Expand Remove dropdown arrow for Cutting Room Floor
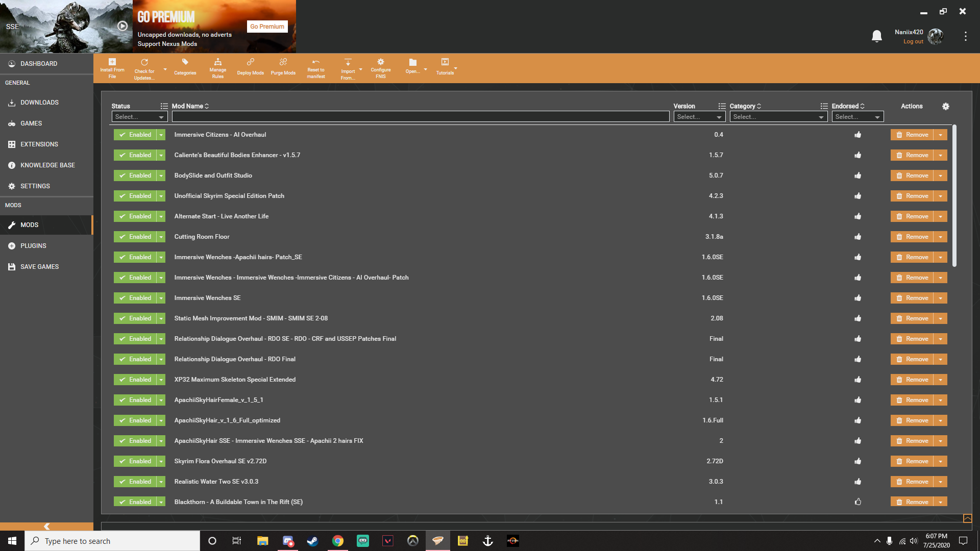This screenshot has width=980, height=551. (941, 237)
